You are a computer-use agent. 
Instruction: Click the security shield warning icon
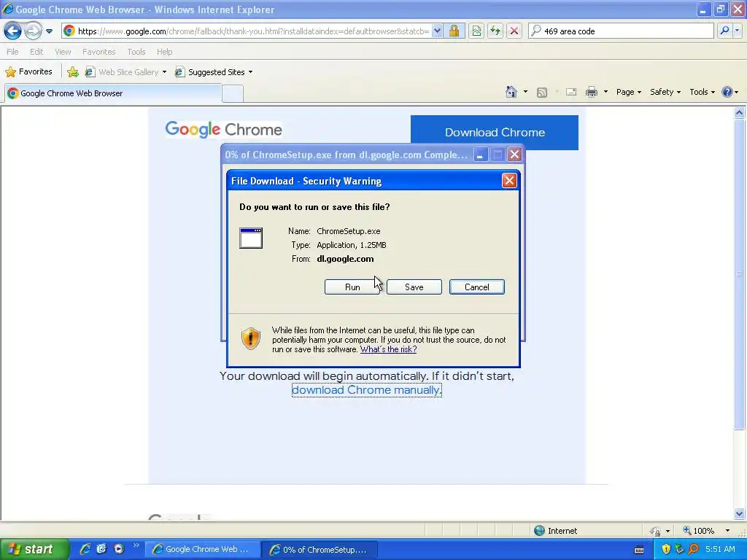pos(251,338)
